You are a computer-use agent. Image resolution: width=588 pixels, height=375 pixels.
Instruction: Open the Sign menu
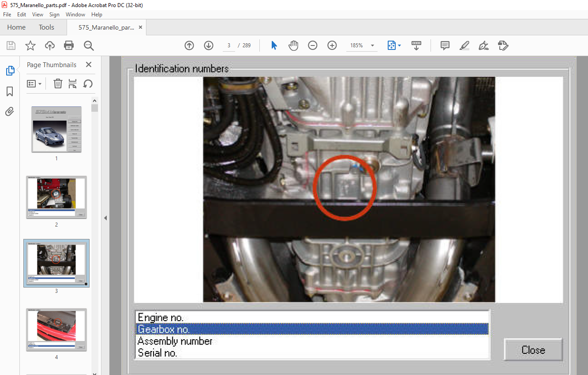tap(54, 15)
